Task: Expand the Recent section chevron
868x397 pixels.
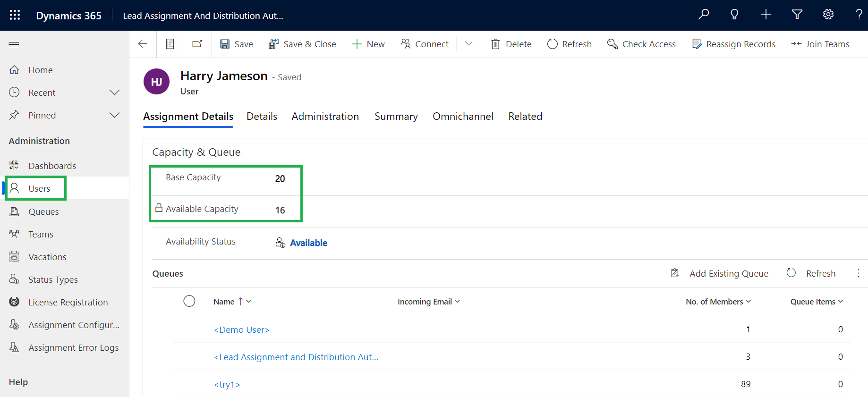Action: [x=114, y=93]
